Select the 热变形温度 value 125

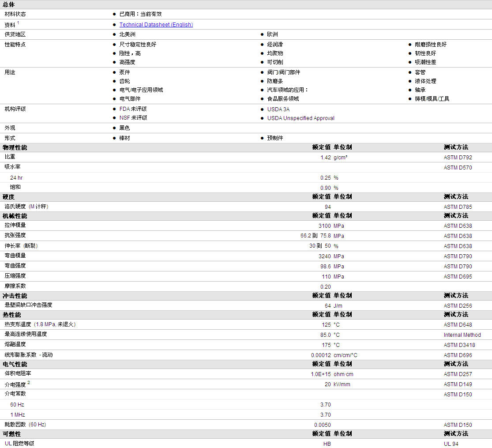[327, 324]
